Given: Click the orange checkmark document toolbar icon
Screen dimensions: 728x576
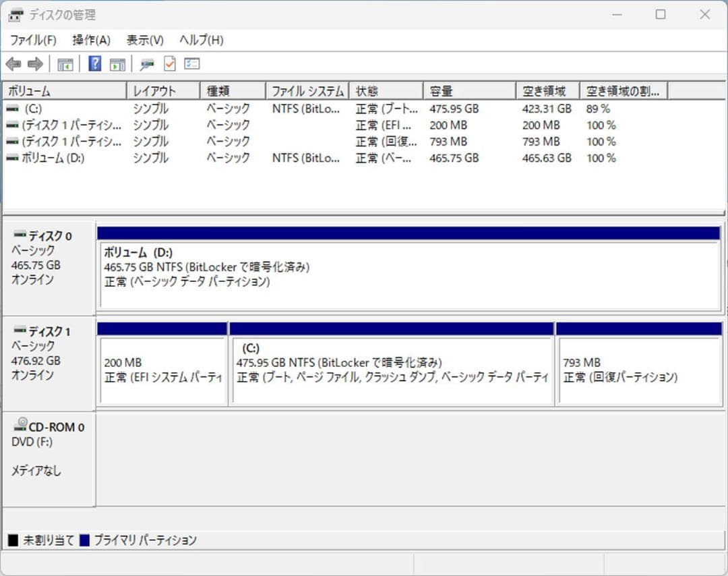Looking at the screenshot, I should [169, 63].
